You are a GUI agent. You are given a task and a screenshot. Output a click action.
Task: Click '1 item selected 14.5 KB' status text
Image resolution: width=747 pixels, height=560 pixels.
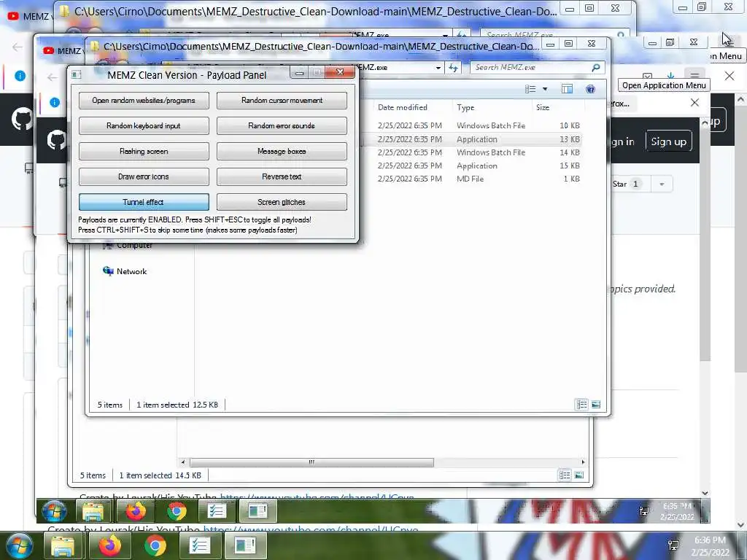[160, 475]
